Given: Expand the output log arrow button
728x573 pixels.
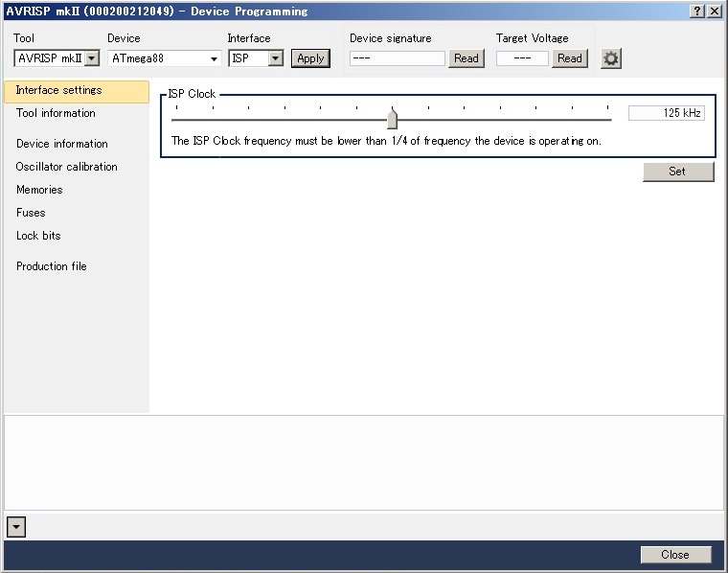Looking at the screenshot, I should [16, 527].
